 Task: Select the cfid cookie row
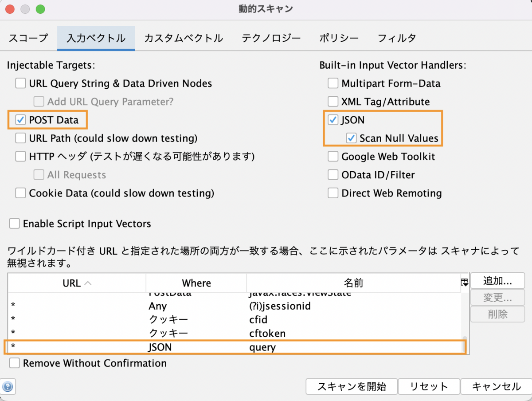(x=235, y=320)
